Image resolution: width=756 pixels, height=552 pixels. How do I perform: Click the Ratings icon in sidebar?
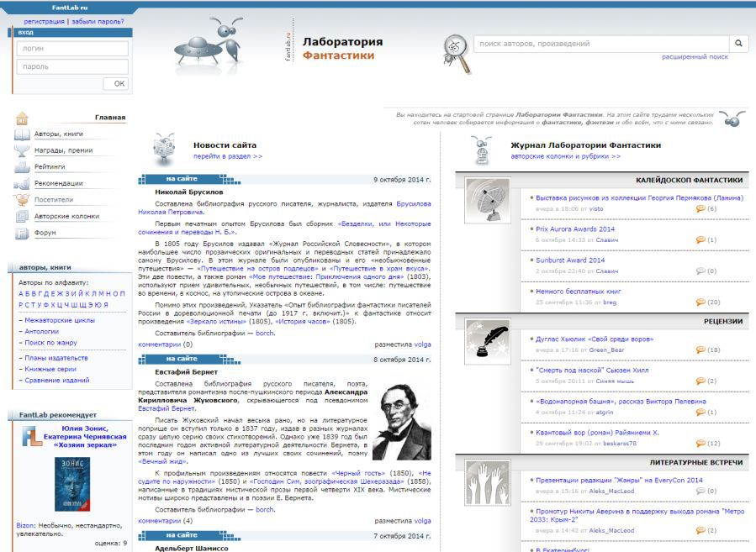(22, 166)
